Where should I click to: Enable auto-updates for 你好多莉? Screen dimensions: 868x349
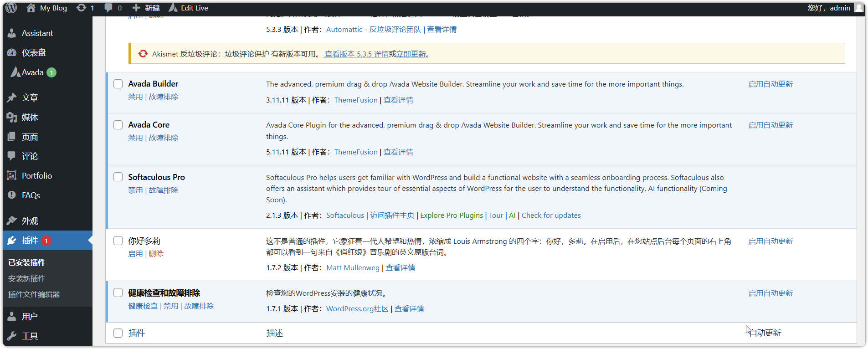(770, 241)
